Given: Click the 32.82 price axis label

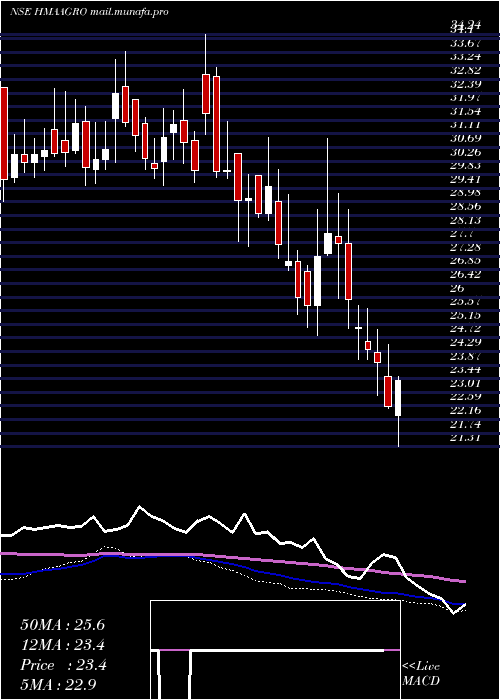Looking at the screenshot, I should point(465,70).
